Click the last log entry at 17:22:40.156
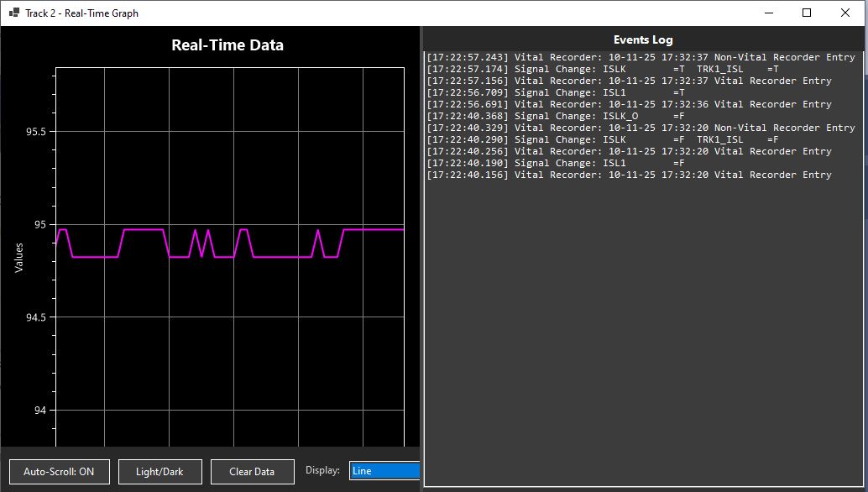Image resolution: width=868 pixels, height=492 pixels. (x=629, y=175)
